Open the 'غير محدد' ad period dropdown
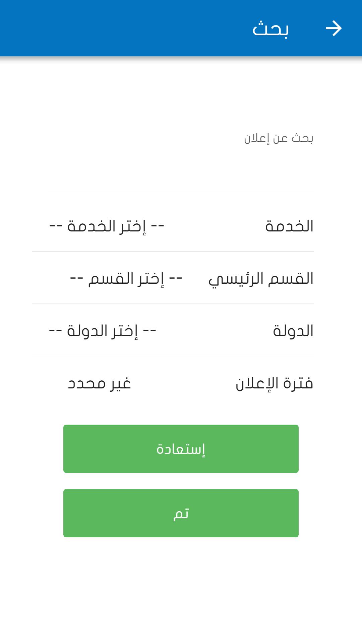 (99, 383)
